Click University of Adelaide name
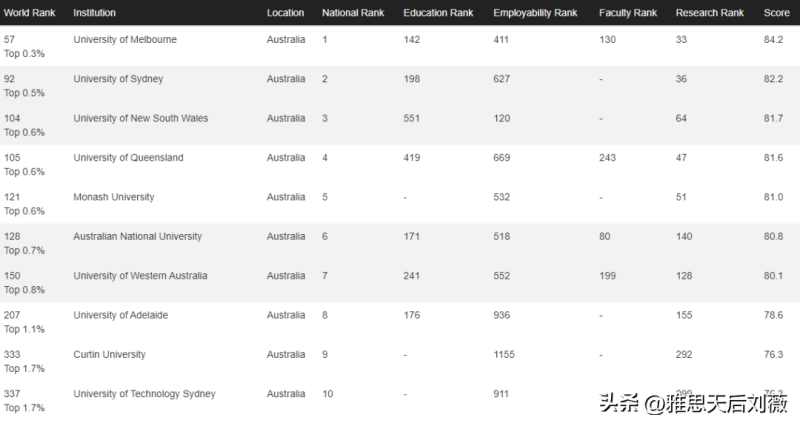800x426 pixels. pyautogui.click(x=121, y=315)
